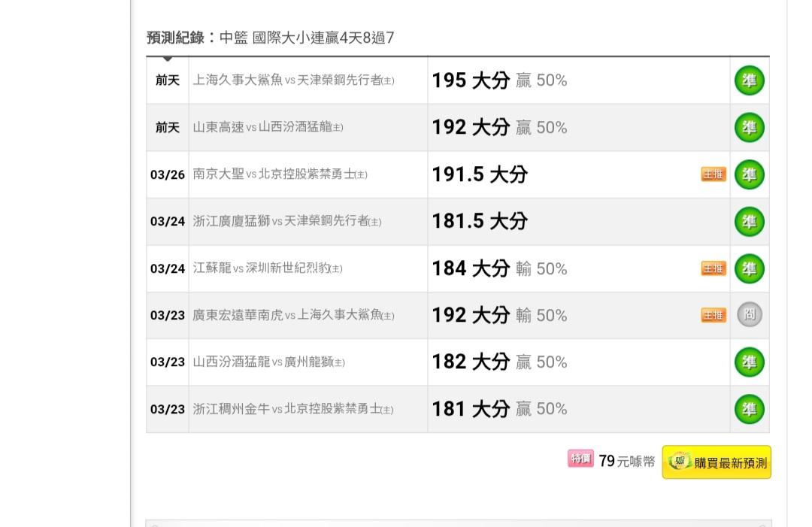Click 79元噱幣 price text

pyautogui.click(x=626, y=462)
